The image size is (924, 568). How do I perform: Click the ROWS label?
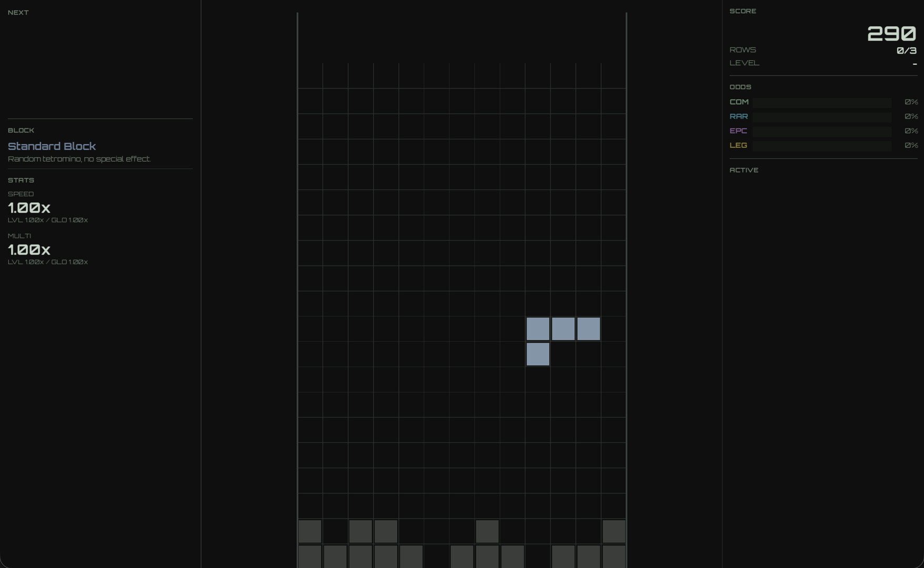click(743, 50)
